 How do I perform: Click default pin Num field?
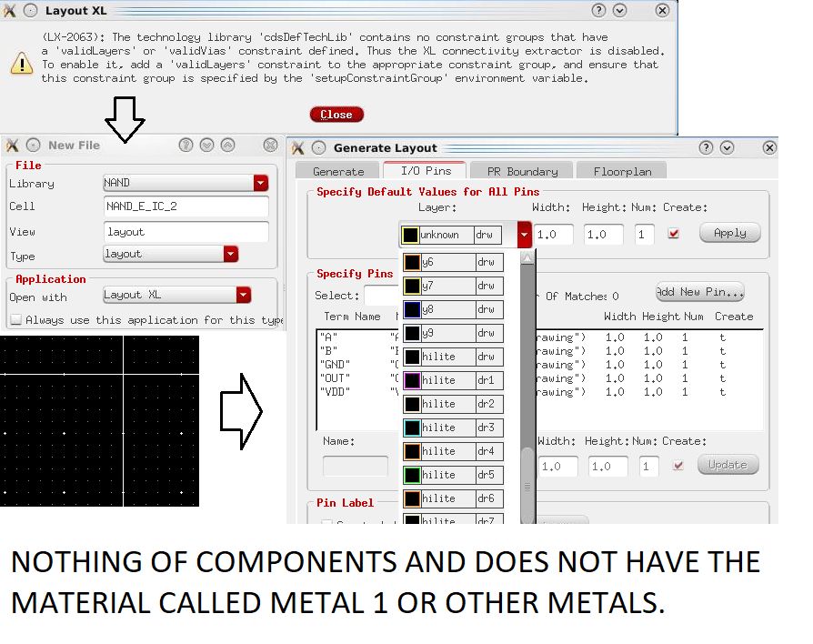pyautogui.click(x=645, y=235)
